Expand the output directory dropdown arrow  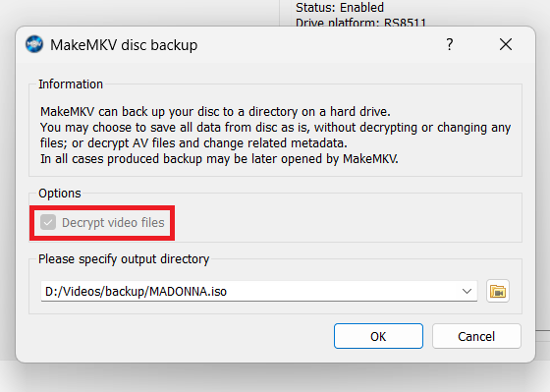[467, 291]
